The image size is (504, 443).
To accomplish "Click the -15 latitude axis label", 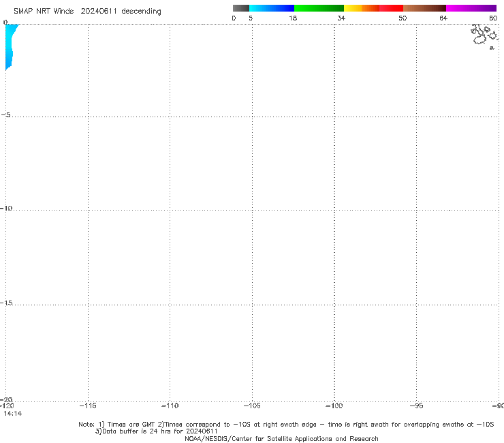I will pyautogui.click(x=6, y=303).
